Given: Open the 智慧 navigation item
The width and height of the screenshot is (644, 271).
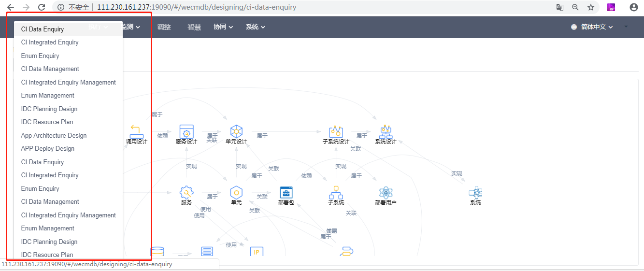Looking at the screenshot, I should (194, 27).
